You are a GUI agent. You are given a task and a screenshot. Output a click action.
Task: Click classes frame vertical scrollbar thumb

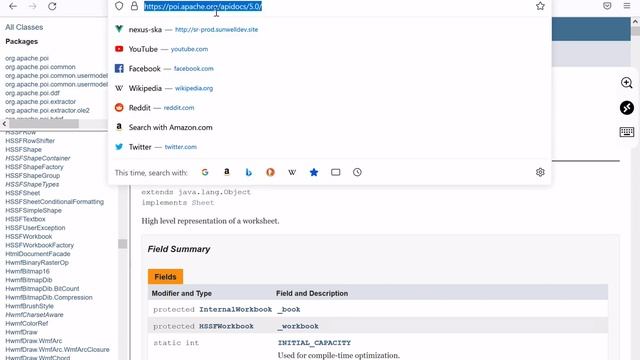click(122, 244)
